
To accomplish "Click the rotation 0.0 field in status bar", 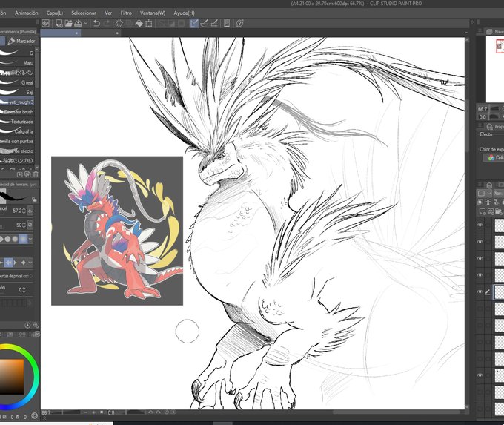I will pos(111,412).
